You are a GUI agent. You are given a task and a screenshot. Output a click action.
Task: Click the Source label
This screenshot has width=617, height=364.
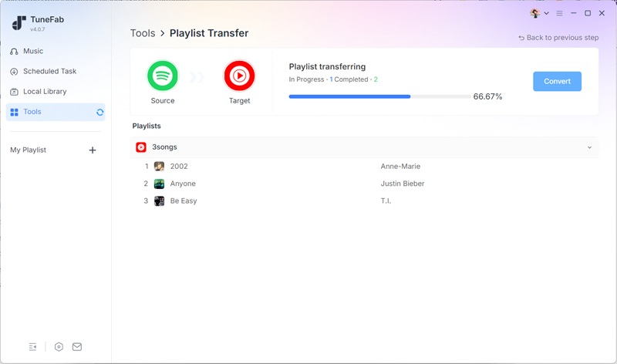[163, 101]
